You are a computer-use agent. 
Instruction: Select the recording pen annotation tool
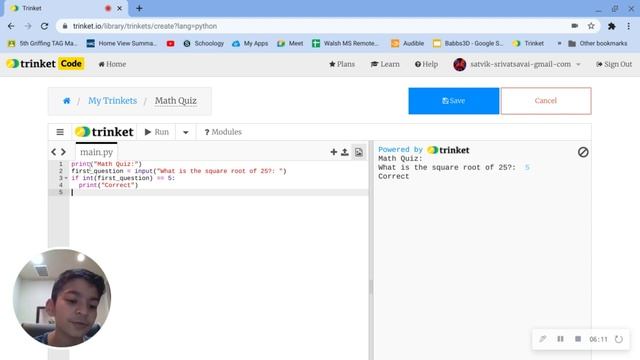click(543, 339)
